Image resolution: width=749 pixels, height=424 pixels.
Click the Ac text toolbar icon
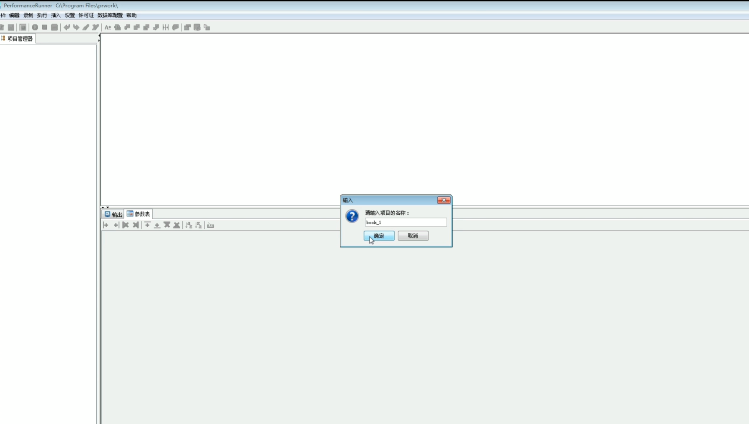coord(107,27)
